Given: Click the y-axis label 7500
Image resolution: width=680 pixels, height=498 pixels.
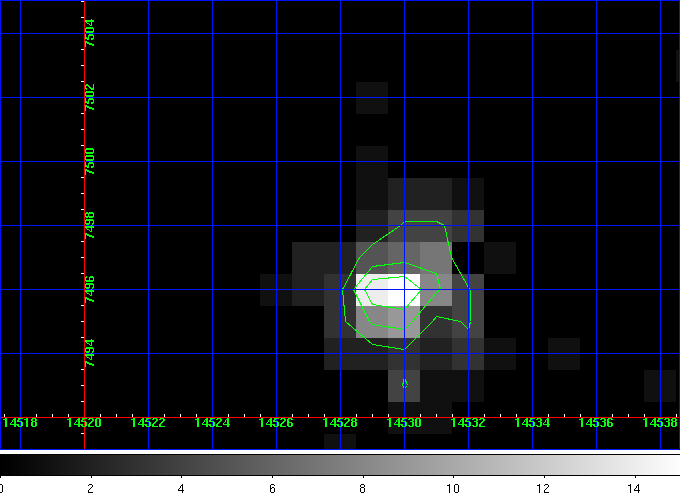Looking at the screenshot, I should 89,161.
